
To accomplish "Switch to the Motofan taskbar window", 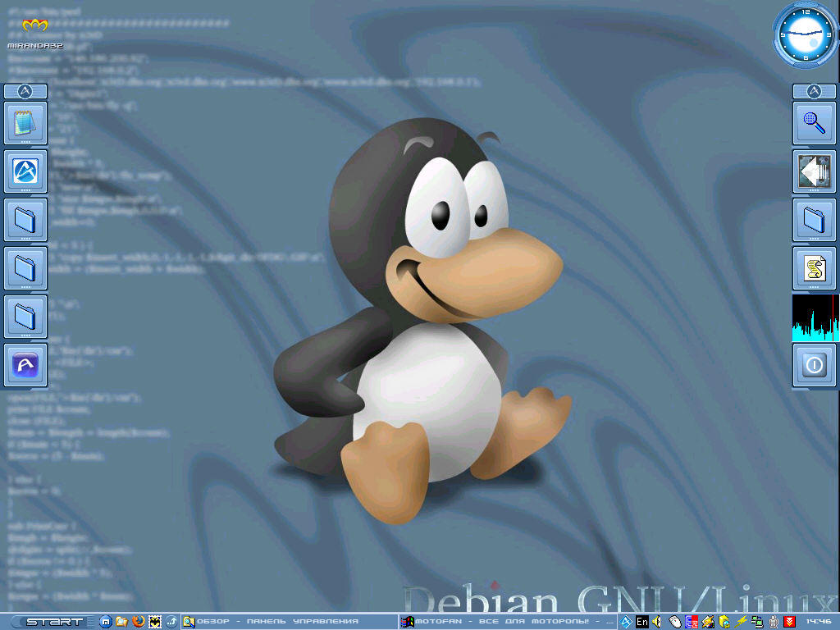I will [509, 622].
